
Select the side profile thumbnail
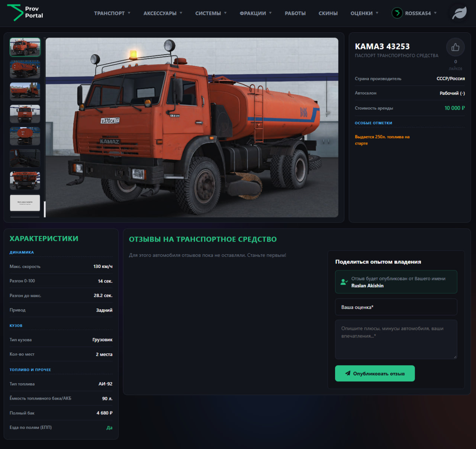(x=25, y=92)
